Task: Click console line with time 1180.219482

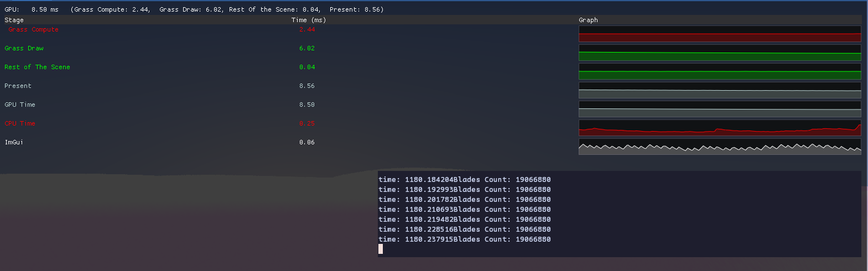Action: [465, 220]
